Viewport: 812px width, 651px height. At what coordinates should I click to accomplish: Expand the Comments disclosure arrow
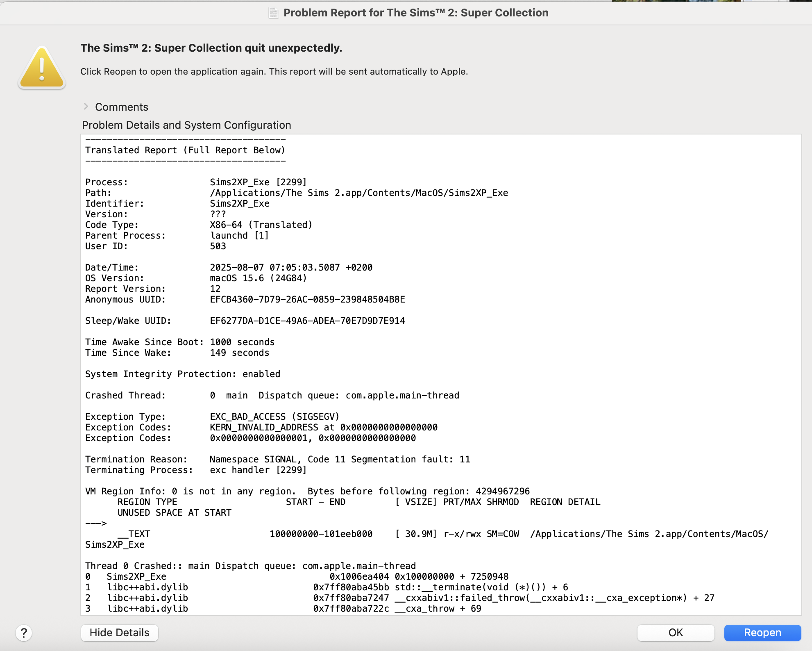pos(86,107)
